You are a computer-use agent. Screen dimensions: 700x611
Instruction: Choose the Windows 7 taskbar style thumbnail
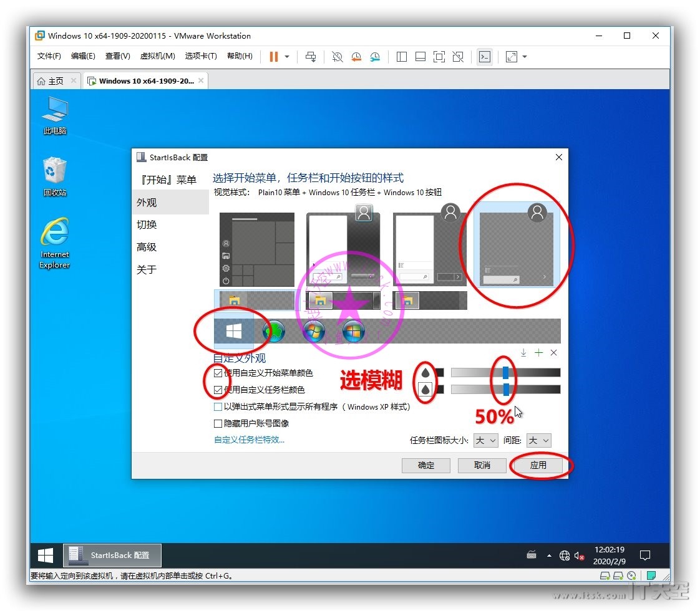pyautogui.click(x=343, y=300)
